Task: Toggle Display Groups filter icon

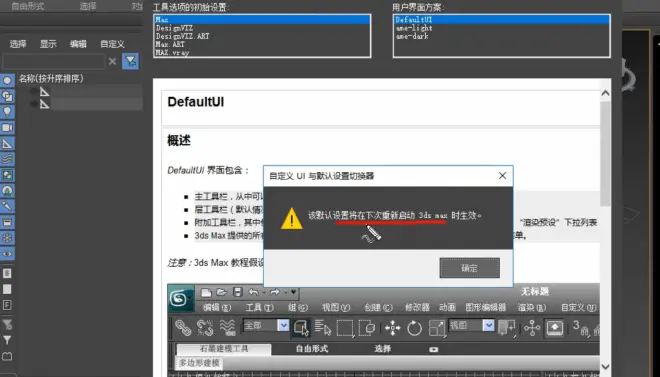Action: pyautogui.click(x=7, y=175)
